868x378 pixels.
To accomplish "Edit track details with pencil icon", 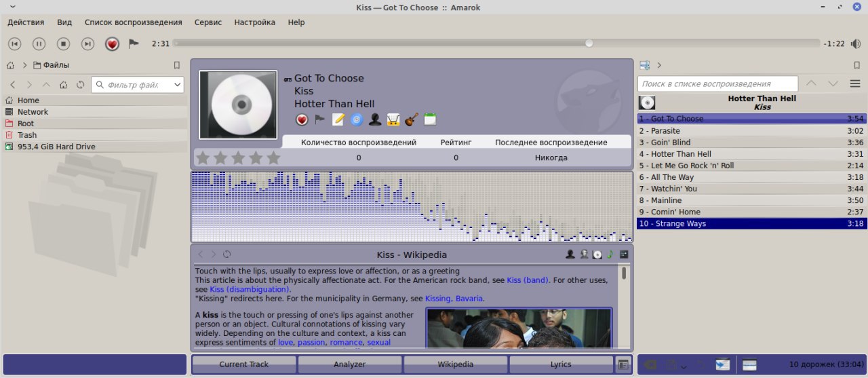I will [x=338, y=120].
